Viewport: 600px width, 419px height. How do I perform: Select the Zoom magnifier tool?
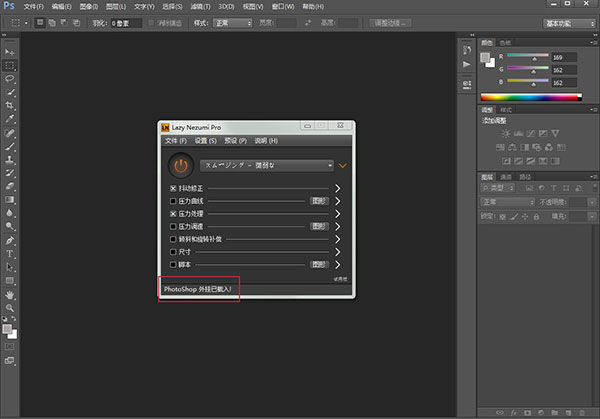click(x=10, y=309)
